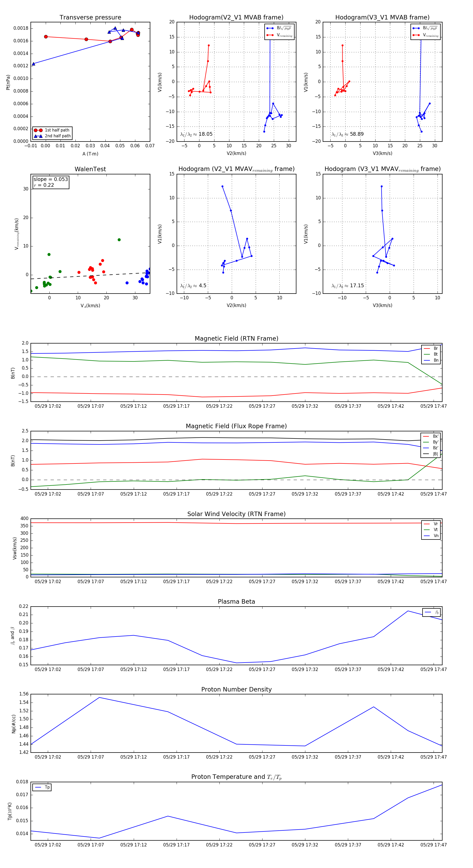The height and width of the screenshot is (868, 473).
Task: Click the λ1/λ3 ≈ 17.15 annotation
Action: coord(347,286)
